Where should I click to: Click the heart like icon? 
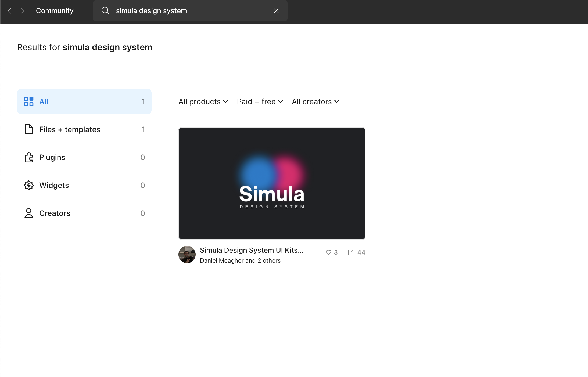pyautogui.click(x=328, y=252)
